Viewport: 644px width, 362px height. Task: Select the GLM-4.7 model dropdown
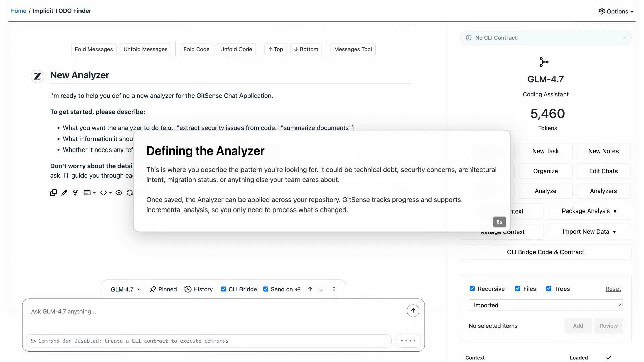tap(126, 289)
